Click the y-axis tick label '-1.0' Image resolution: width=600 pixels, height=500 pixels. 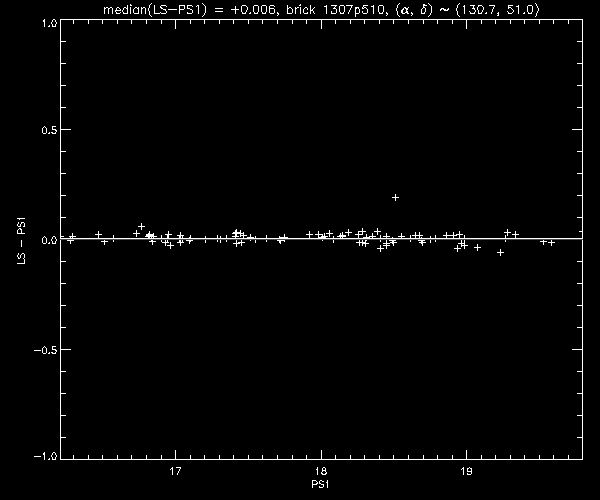[x=46, y=456]
